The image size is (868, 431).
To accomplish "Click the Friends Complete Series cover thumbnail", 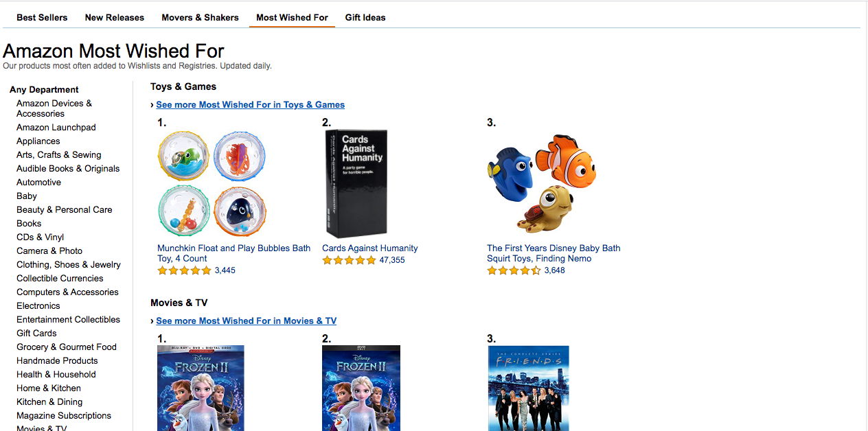I will [528, 388].
